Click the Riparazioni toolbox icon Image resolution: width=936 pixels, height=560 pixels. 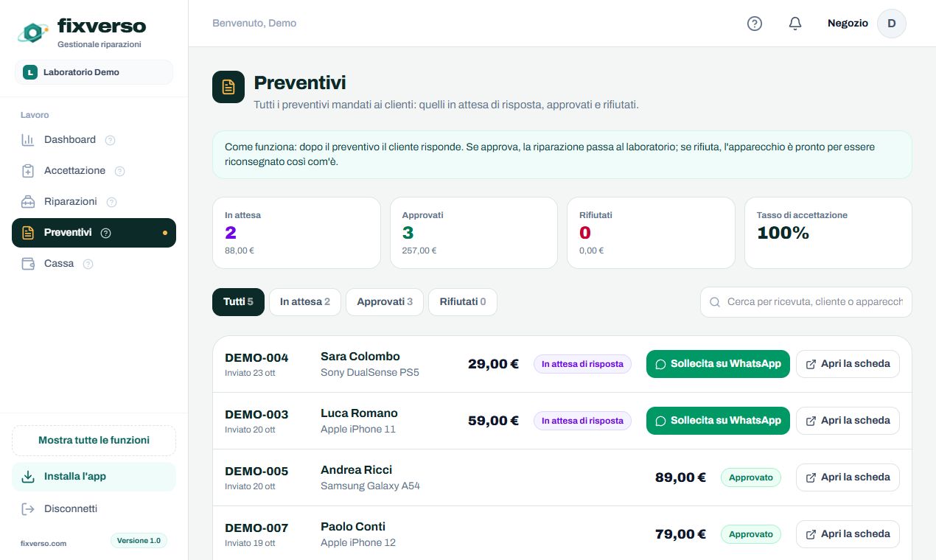[28, 202]
